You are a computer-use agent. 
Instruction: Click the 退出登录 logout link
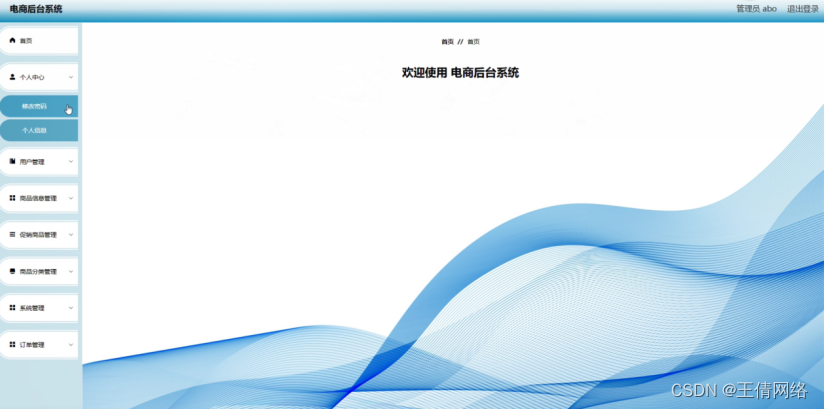click(x=802, y=9)
